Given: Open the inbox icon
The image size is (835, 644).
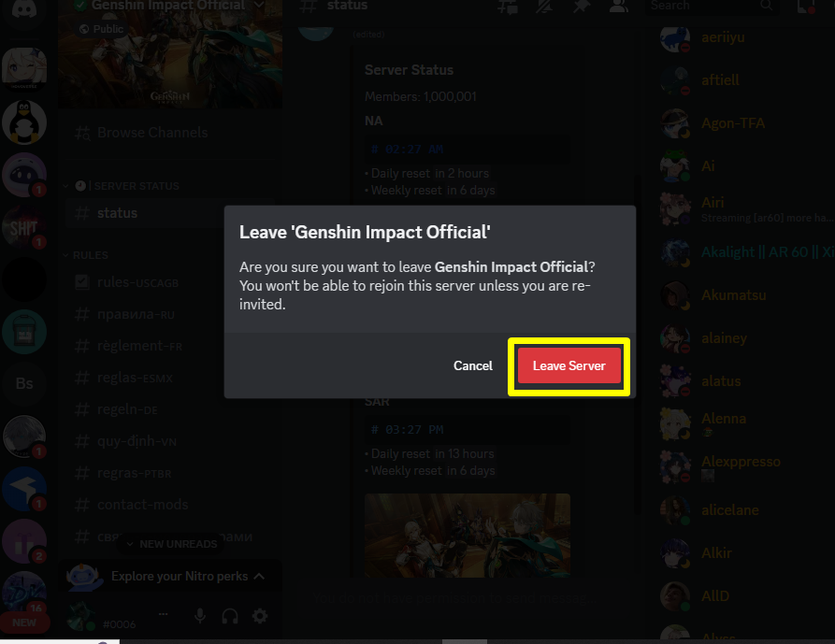Looking at the screenshot, I should (x=805, y=7).
